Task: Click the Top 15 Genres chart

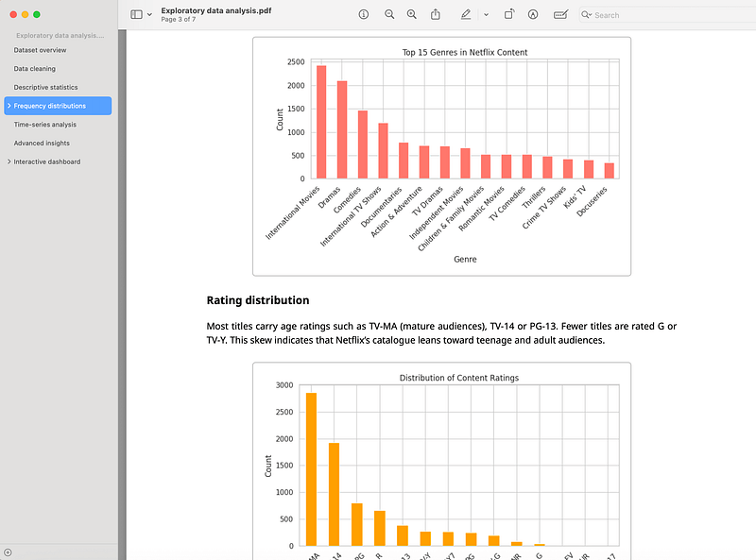Action: [x=441, y=157]
